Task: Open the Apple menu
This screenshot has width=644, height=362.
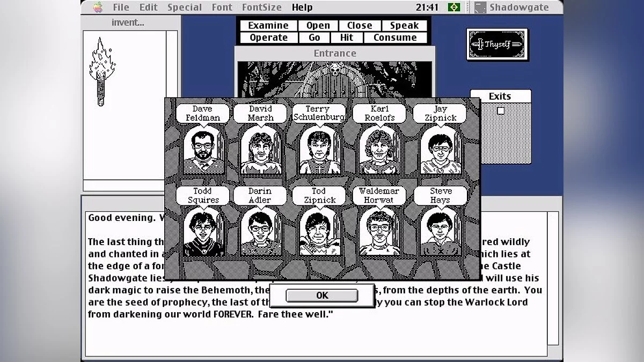Action: [97, 7]
